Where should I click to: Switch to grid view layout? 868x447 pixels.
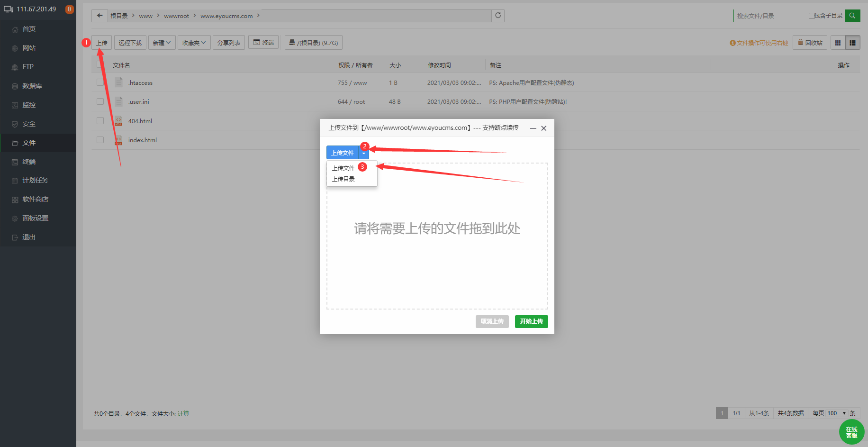pos(838,43)
